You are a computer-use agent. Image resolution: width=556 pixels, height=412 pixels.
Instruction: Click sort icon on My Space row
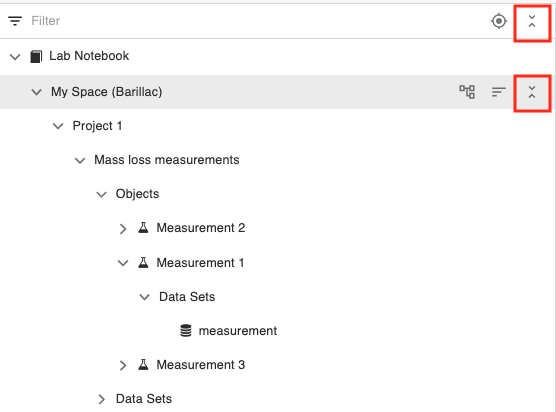pos(499,92)
